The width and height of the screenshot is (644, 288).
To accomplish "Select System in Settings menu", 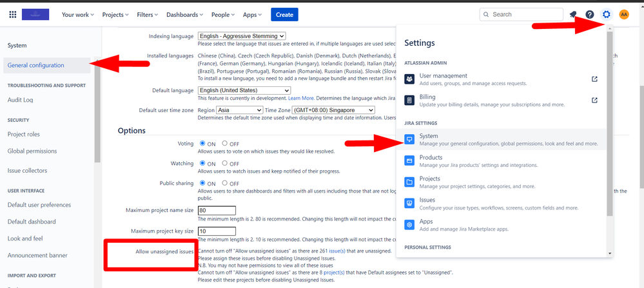I will click(501, 139).
